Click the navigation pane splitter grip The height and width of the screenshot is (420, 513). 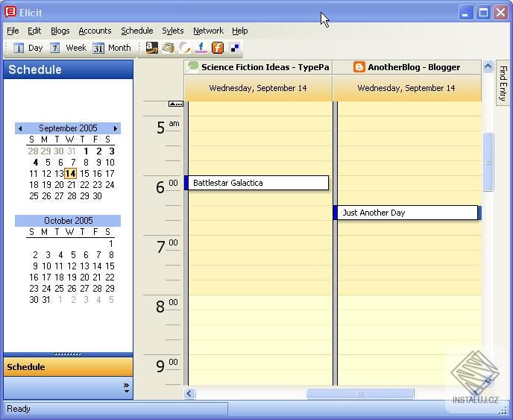pos(68,354)
